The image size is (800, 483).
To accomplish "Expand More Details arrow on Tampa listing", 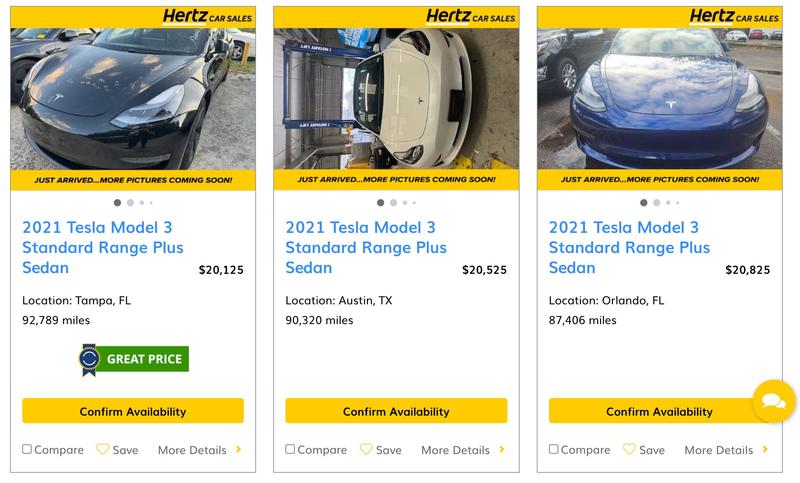I will click(x=238, y=450).
